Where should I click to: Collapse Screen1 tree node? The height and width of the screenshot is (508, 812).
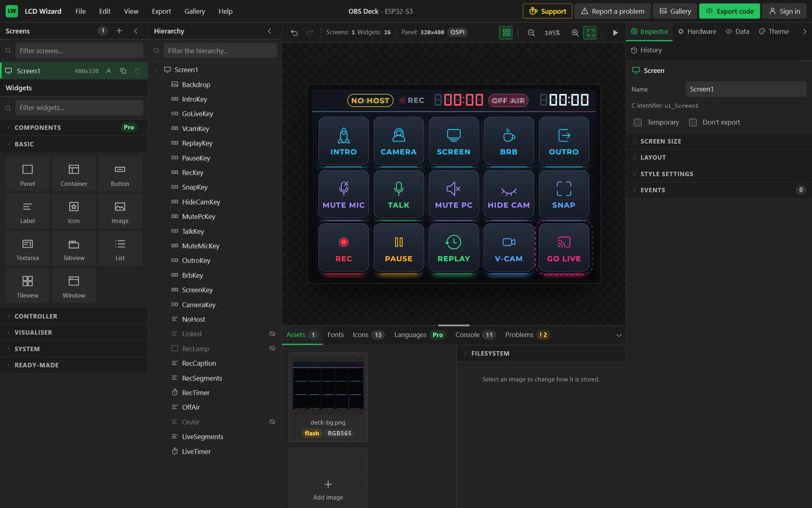(156, 70)
